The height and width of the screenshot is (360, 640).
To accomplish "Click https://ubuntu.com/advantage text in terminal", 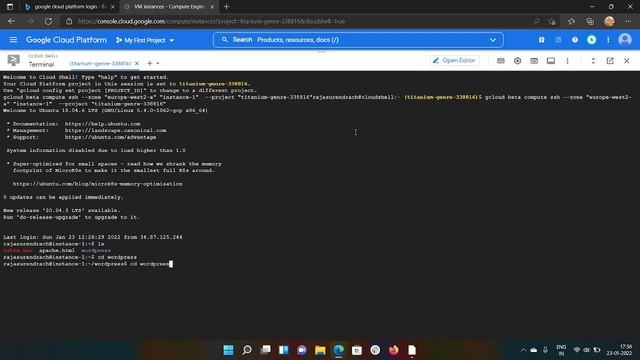I will [x=110, y=137].
